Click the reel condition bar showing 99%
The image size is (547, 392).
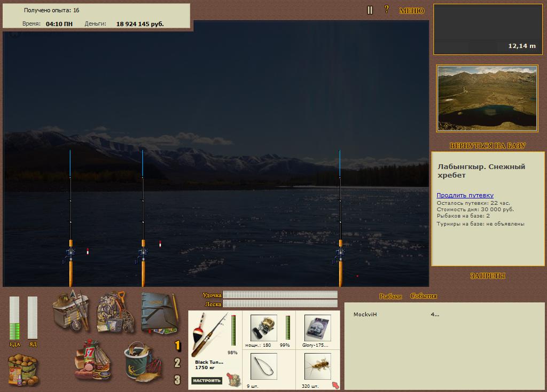288,327
